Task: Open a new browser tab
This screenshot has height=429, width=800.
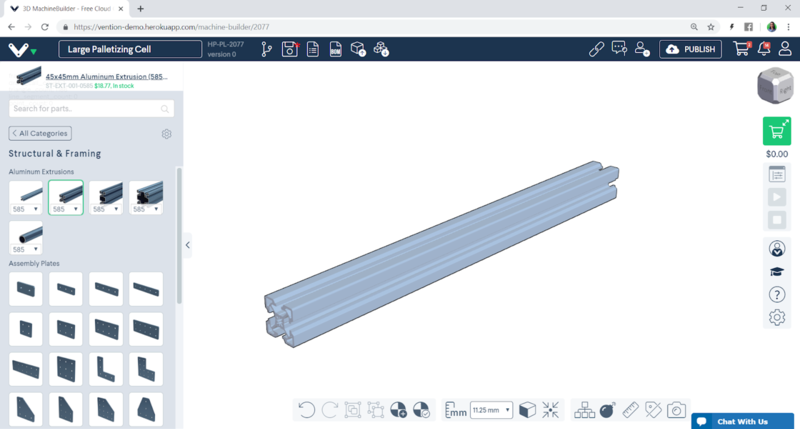Action: point(140,9)
